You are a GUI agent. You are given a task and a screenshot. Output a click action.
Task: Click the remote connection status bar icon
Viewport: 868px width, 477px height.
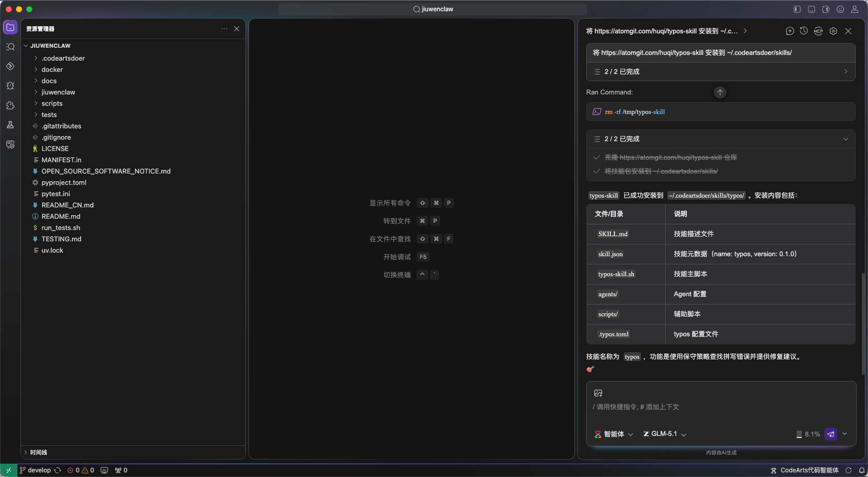[9, 470]
